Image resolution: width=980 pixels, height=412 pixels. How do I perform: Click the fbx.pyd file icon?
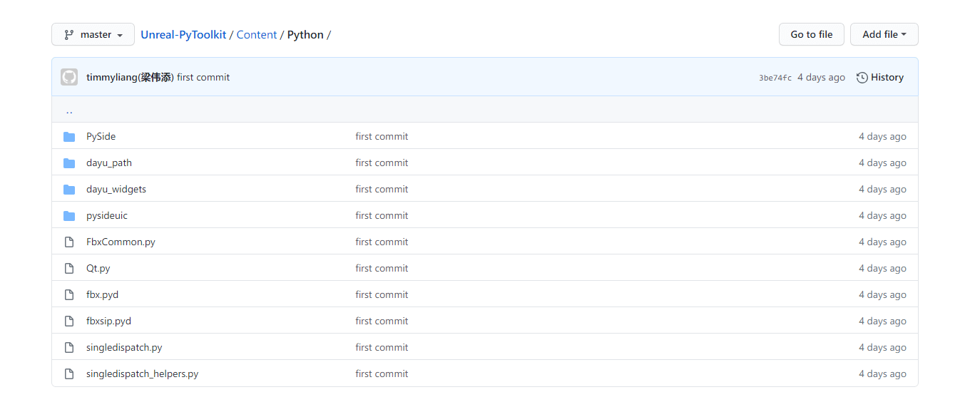pos(69,294)
